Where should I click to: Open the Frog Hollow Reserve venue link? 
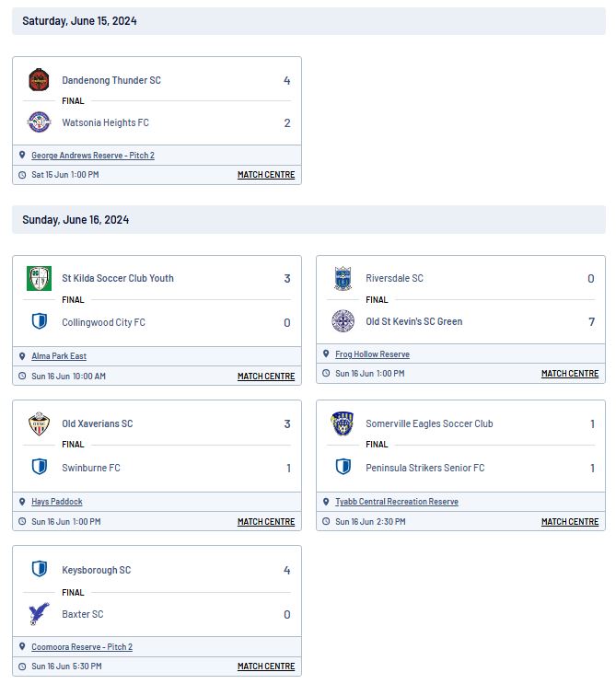click(372, 354)
